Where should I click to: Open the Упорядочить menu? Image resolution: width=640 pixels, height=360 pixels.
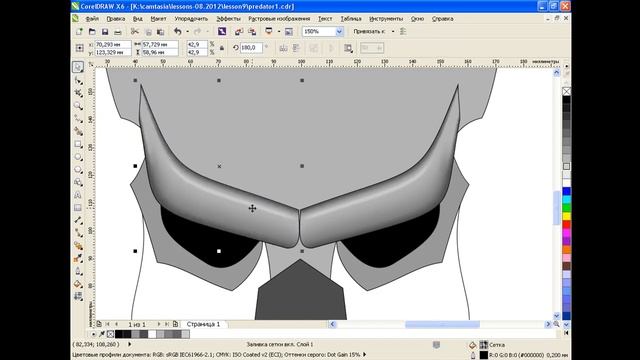pos(191,19)
